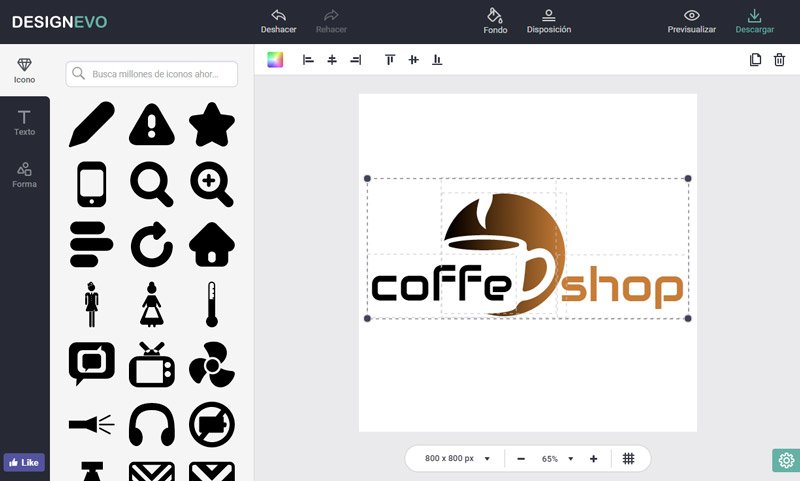This screenshot has height=481, width=800.
Task: Insert the headphones icon into the logo
Action: point(152,424)
